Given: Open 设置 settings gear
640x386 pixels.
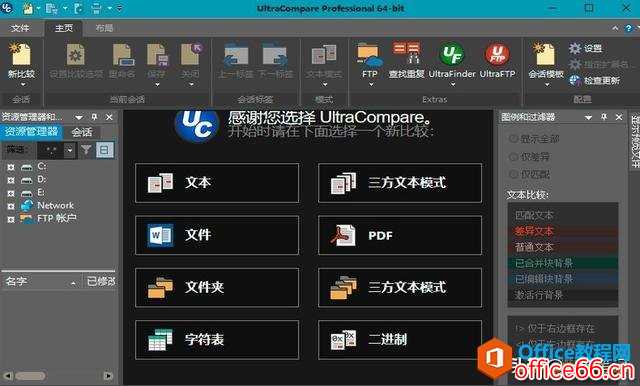Looking at the screenshot, I should [575, 49].
